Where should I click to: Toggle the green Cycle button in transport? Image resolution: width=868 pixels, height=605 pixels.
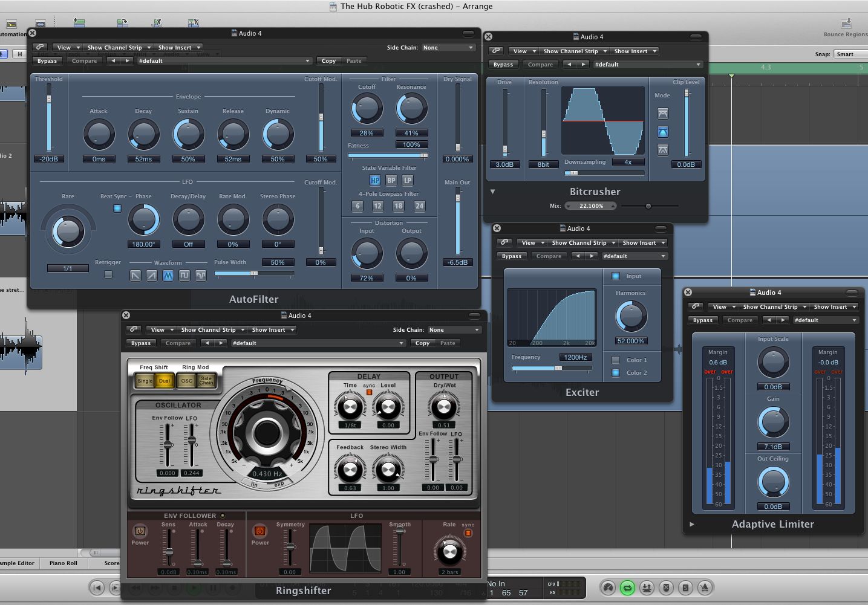tap(628, 587)
